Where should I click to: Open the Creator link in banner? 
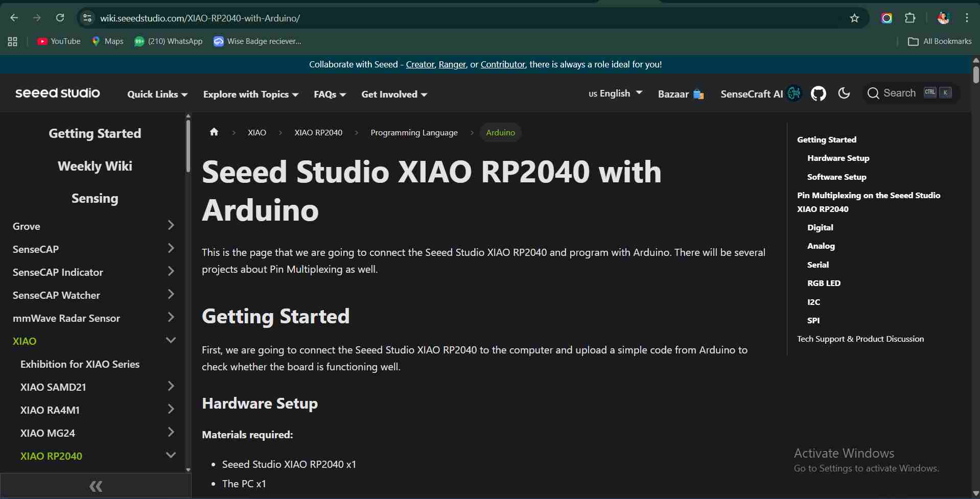[420, 64]
